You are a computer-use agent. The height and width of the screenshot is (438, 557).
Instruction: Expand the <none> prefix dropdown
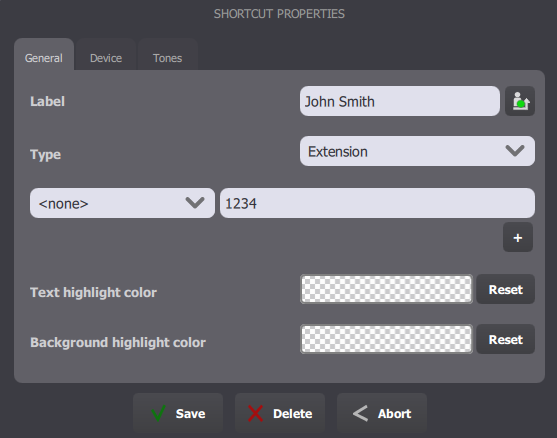[x=122, y=203]
